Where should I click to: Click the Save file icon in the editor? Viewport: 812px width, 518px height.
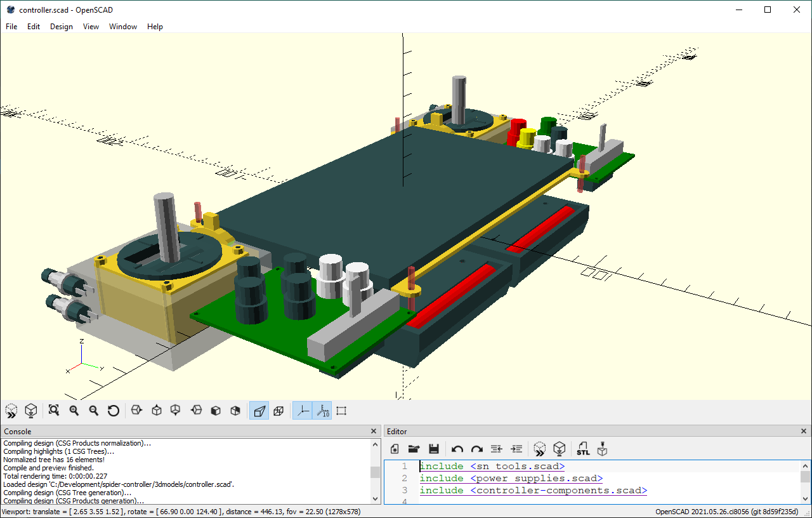(x=434, y=449)
